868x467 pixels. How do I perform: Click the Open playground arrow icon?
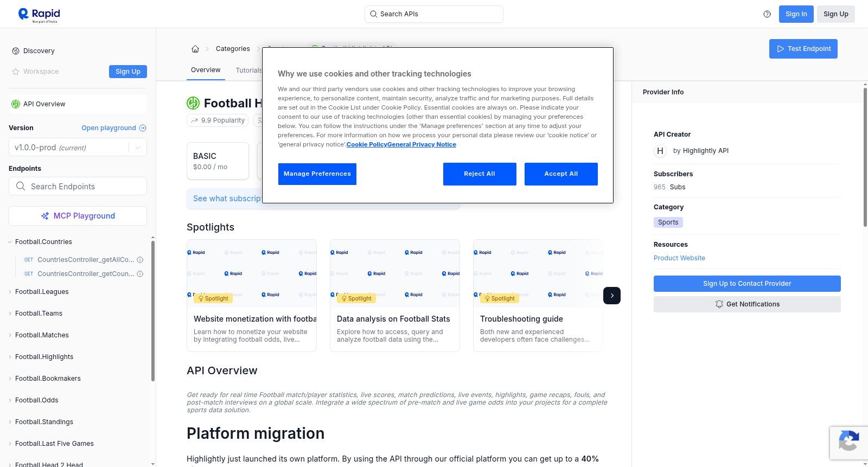click(143, 128)
